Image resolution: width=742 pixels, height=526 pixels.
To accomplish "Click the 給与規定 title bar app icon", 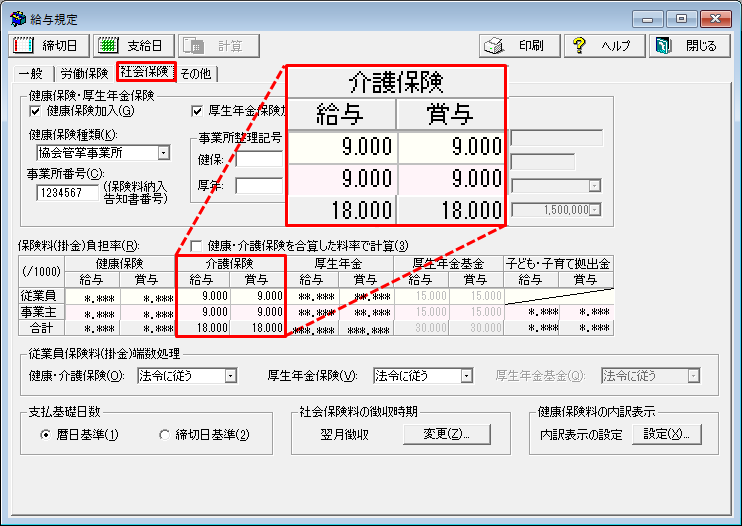I will (17, 19).
